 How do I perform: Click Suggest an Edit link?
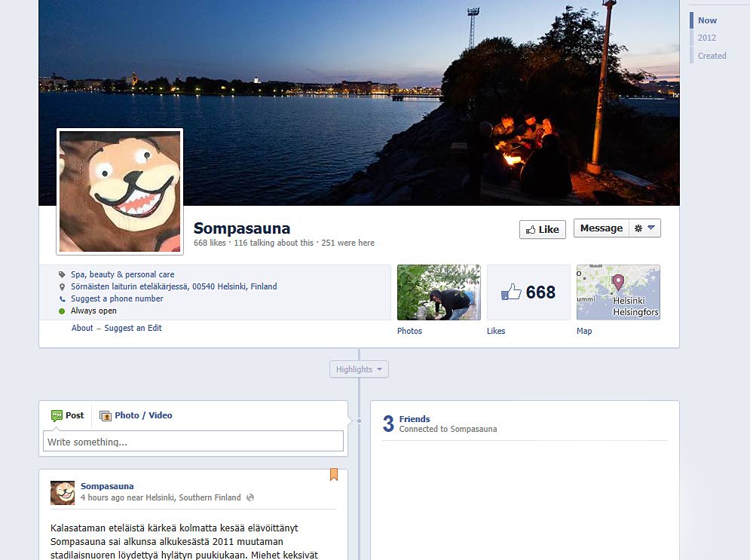133,328
